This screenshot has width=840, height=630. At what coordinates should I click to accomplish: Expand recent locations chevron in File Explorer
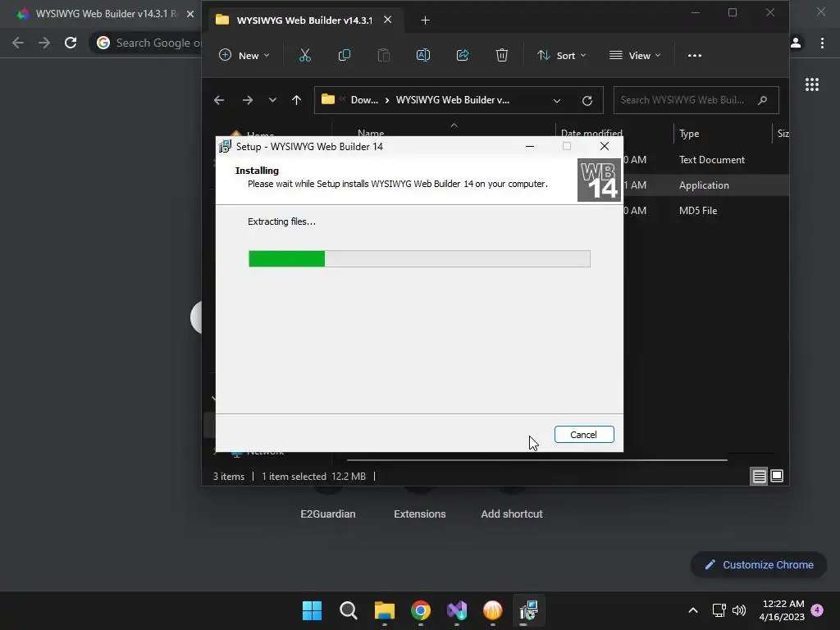pos(272,100)
